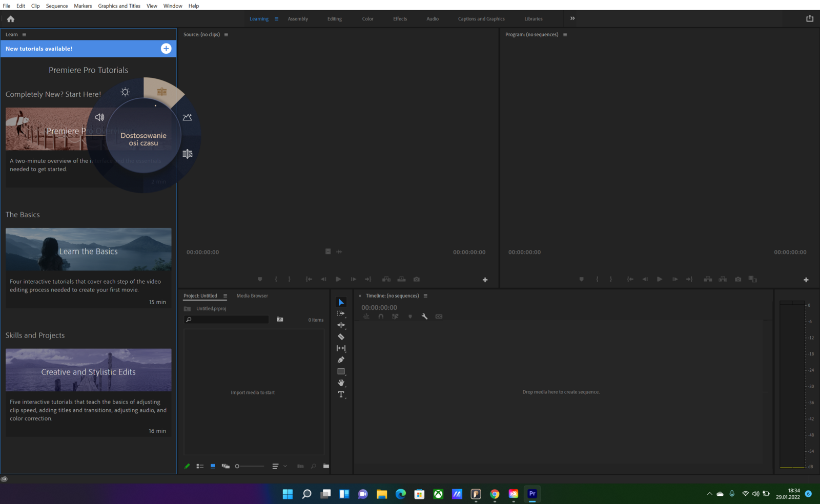Click New Bin folder icon in Project panel
The width and height of the screenshot is (820, 504).
[x=326, y=466]
